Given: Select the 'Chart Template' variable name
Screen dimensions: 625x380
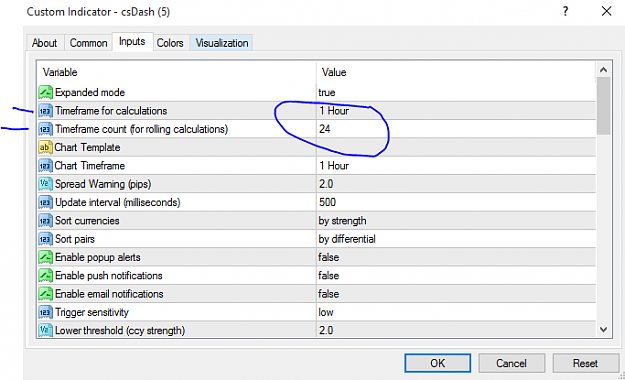Looking at the screenshot, I should point(87,147).
